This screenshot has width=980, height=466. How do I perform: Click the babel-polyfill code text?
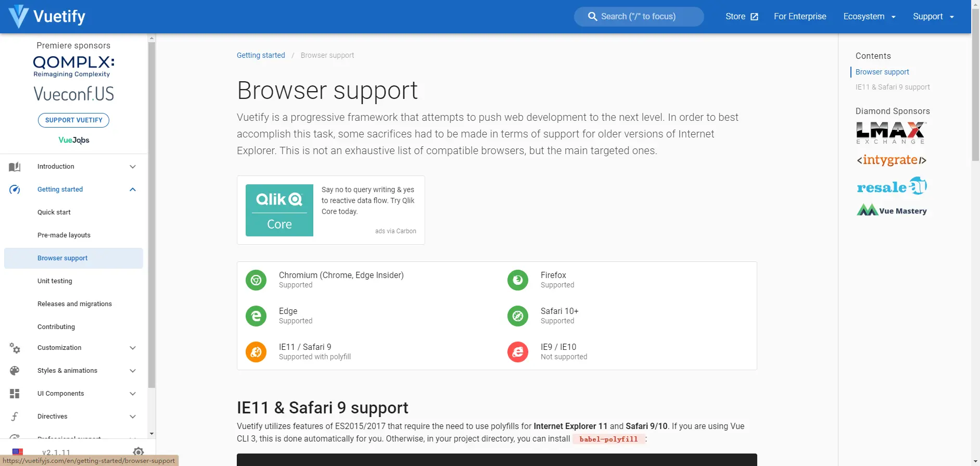(608, 439)
